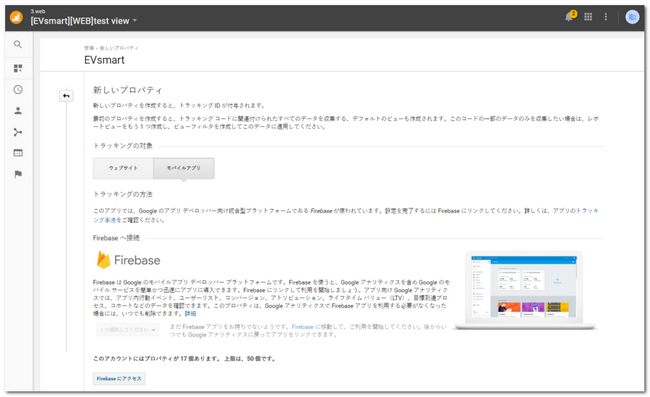Open Customization dashboards icon in sidebar
Image resolution: width=650 pixels, height=397 pixels.
pyautogui.click(x=18, y=68)
